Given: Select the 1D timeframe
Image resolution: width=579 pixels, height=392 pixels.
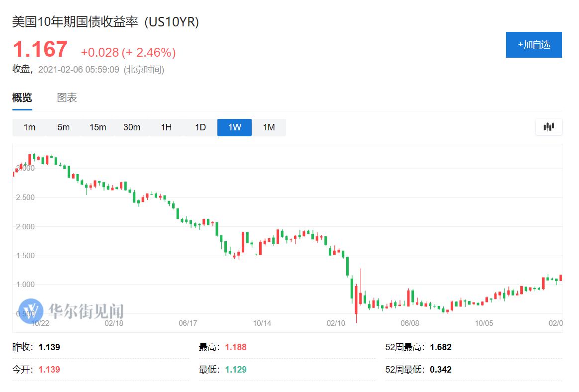Looking at the screenshot, I should pyautogui.click(x=200, y=127).
